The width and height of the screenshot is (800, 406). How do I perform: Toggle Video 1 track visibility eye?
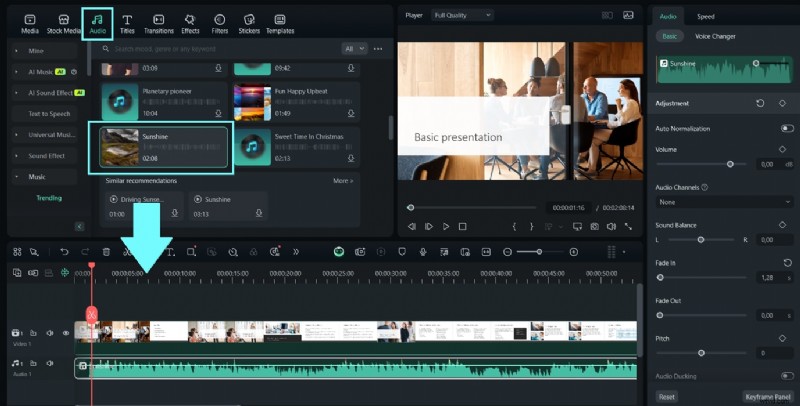coord(66,333)
